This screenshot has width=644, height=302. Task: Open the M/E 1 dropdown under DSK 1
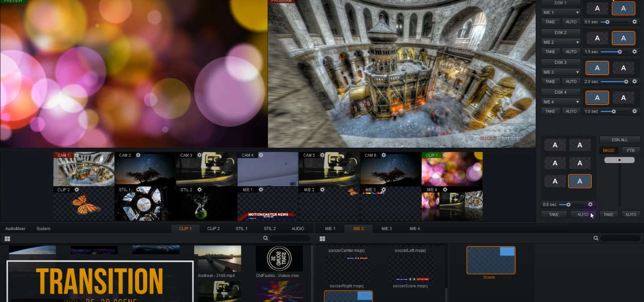coord(560,12)
